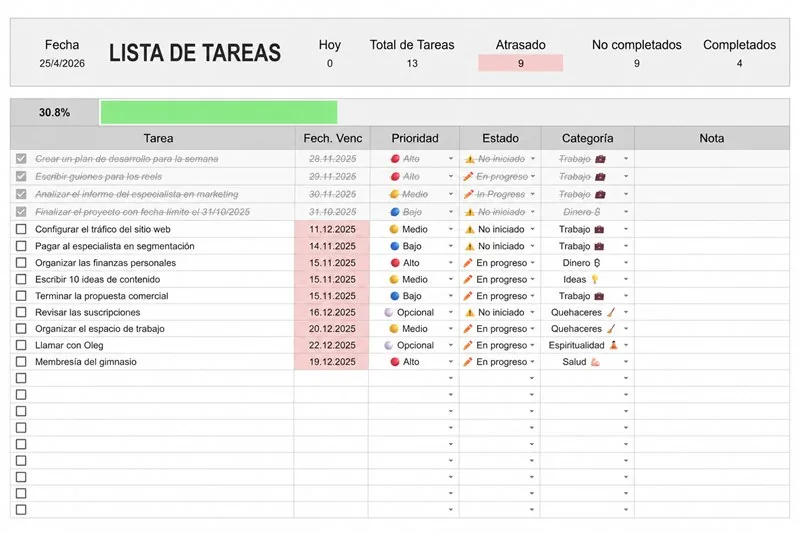The height and width of the screenshot is (533, 800).
Task: Click the pencil icon for Terminar la propuesta status
Action: [468, 296]
